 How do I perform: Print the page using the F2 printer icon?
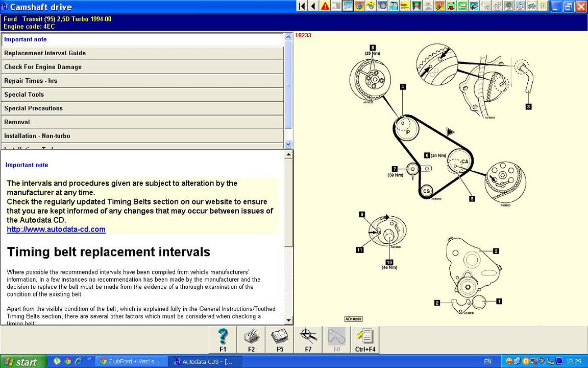[251, 340]
